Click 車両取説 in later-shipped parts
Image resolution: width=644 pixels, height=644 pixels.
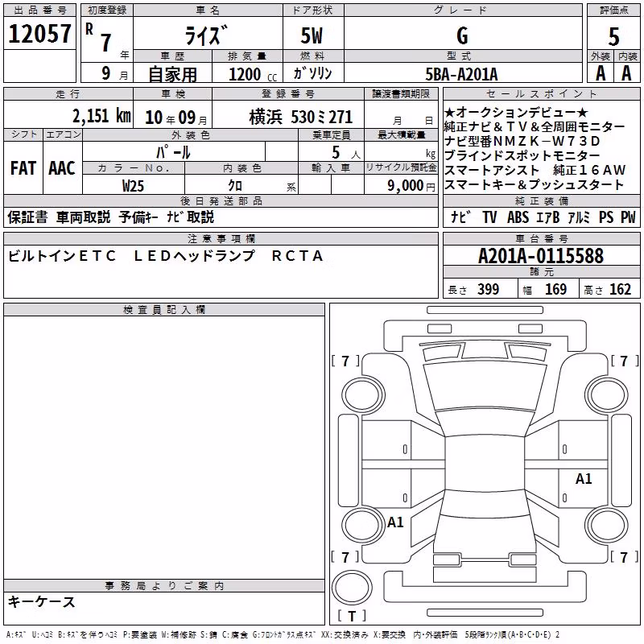pyautogui.click(x=84, y=217)
